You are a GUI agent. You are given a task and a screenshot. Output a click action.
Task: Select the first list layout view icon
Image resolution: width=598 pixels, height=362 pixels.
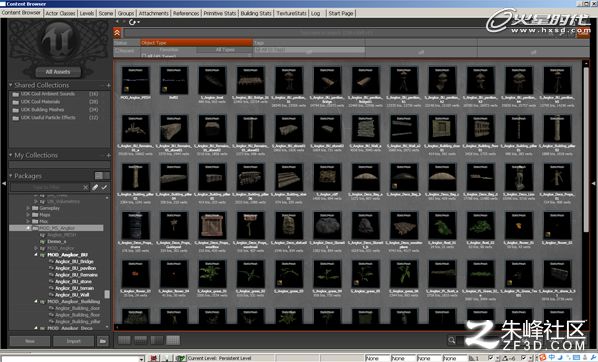124,340
